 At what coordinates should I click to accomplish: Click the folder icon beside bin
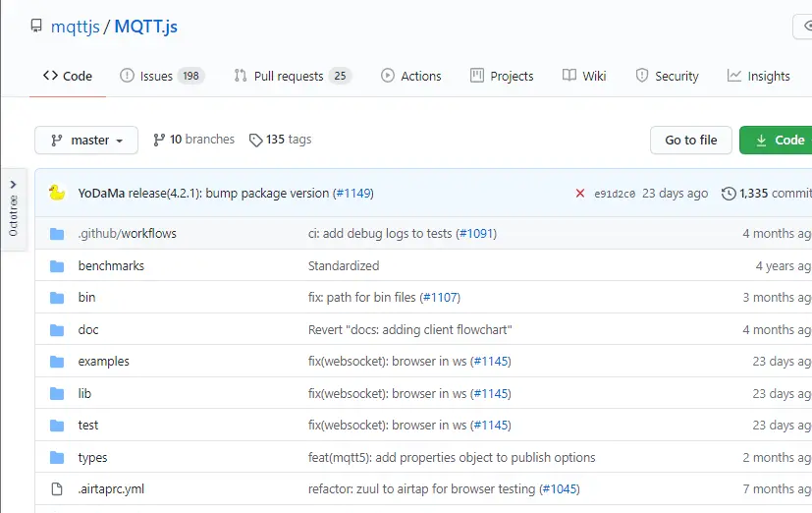pos(57,298)
